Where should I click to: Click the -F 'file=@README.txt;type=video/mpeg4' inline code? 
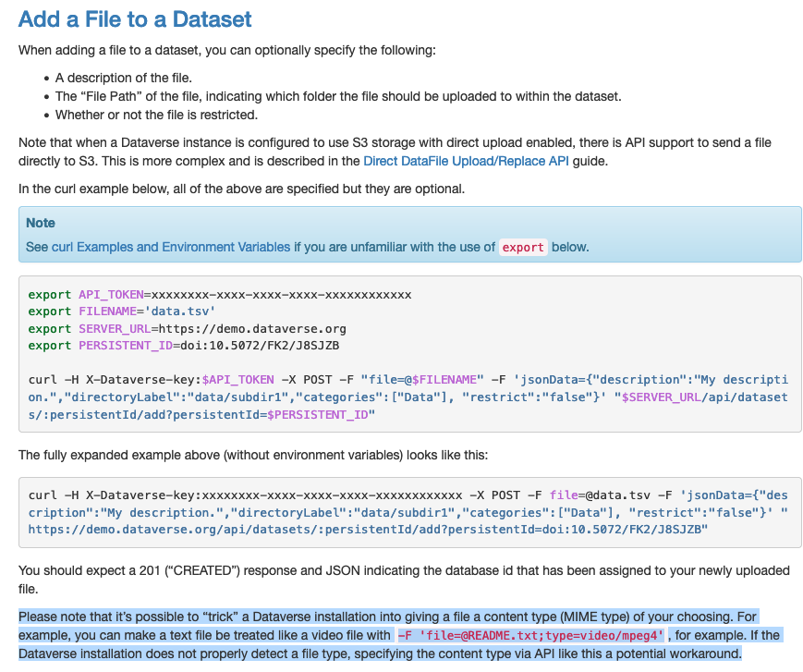pyautogui.click(x=530, y=636)
